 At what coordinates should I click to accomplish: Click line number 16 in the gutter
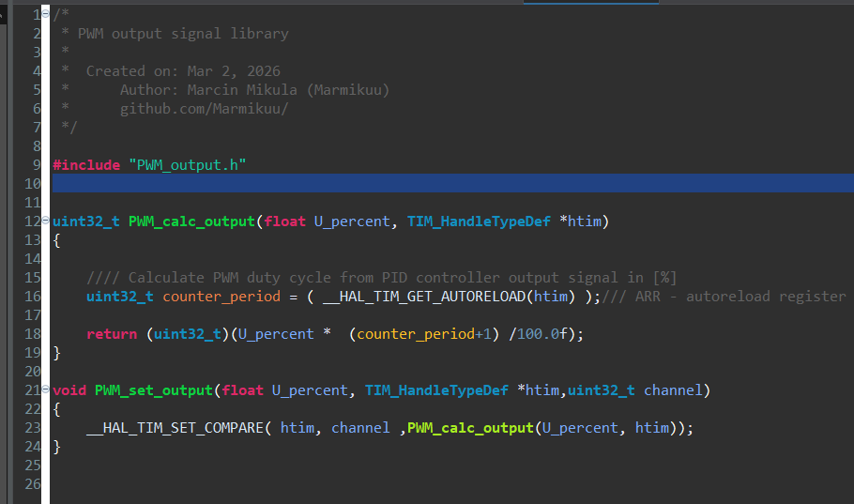[x=33, y=297]
